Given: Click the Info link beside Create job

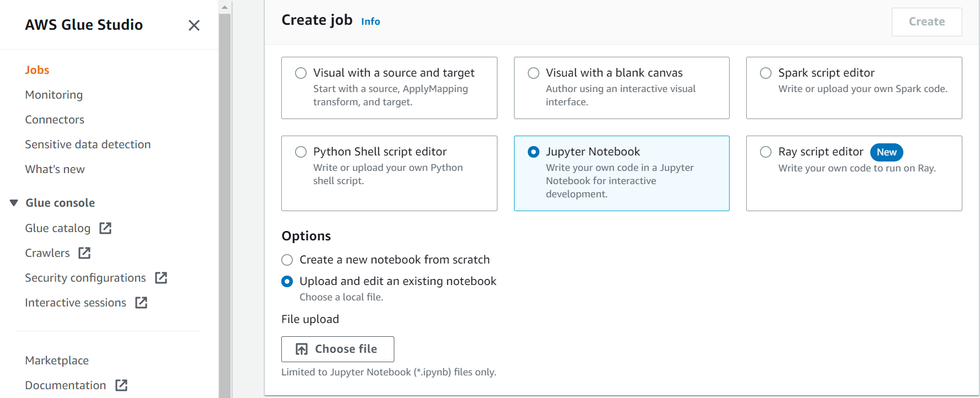Looking at the screenshot, I should 370,21.
